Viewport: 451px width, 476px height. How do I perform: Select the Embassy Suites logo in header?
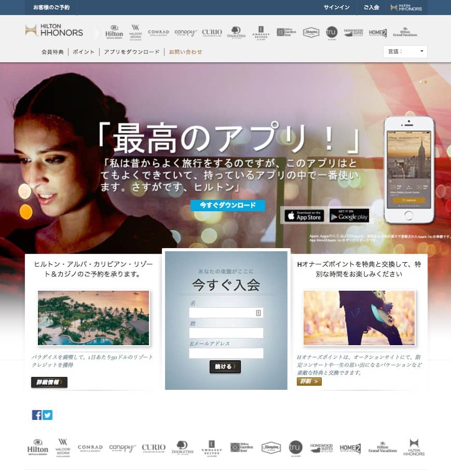pyautogui.click(x=261, y=33)
